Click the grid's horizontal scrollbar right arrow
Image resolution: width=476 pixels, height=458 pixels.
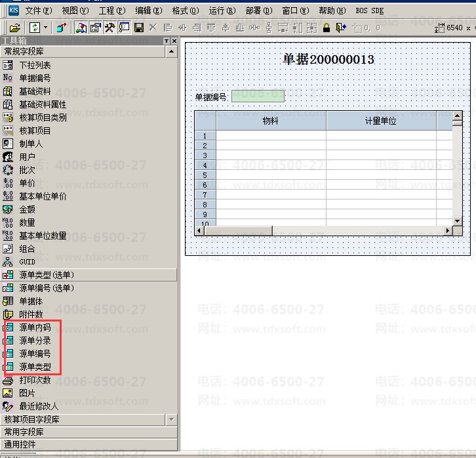click(x=448, y=231)
